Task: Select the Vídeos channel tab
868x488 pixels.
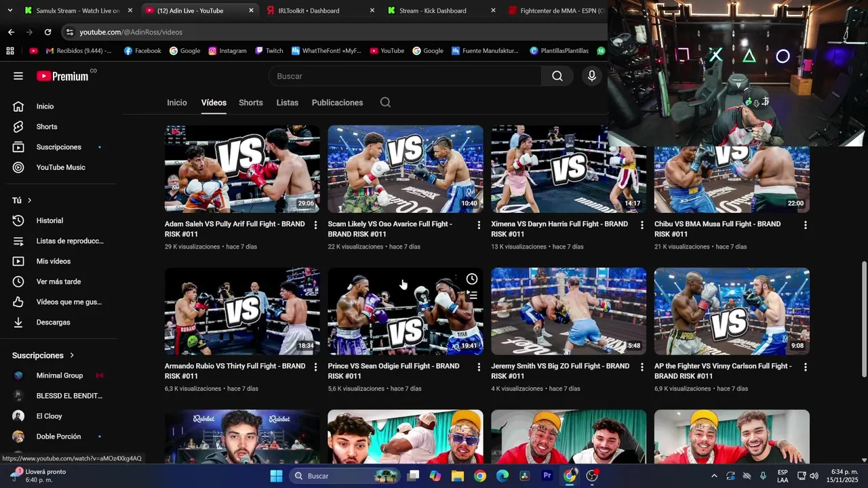Action: click(214, 102)
